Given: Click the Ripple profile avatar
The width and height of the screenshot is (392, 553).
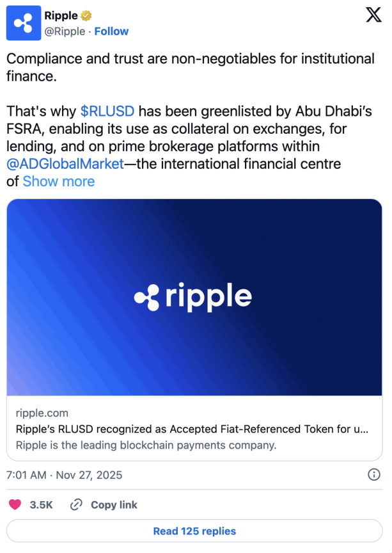Looking at the screenshot, I should click(x=24, y=24).
